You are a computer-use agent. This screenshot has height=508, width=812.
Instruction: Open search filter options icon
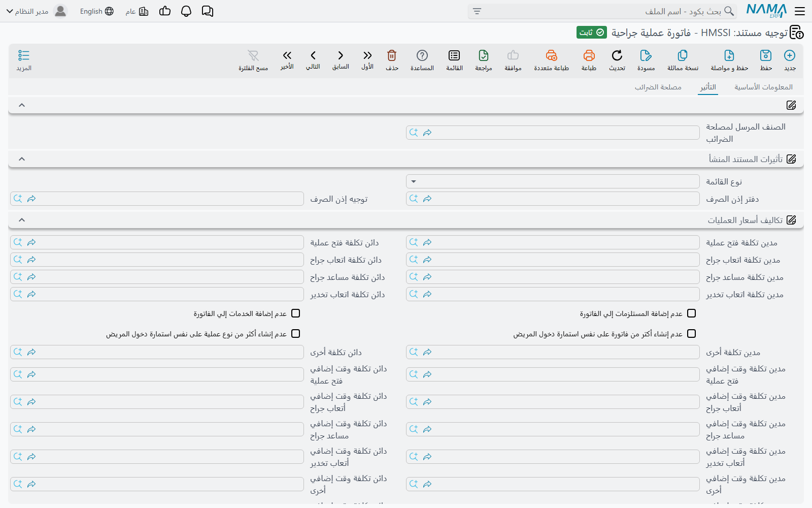(x=477, y=11)
